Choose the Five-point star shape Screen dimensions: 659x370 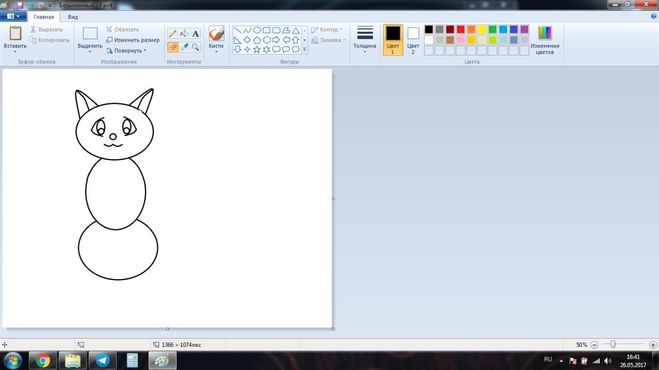[x=257, y=49]
